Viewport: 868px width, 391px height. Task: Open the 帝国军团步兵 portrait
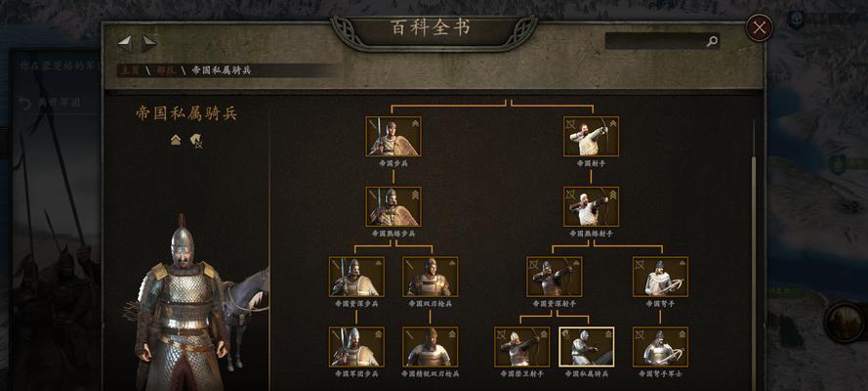tap(356, 347)
